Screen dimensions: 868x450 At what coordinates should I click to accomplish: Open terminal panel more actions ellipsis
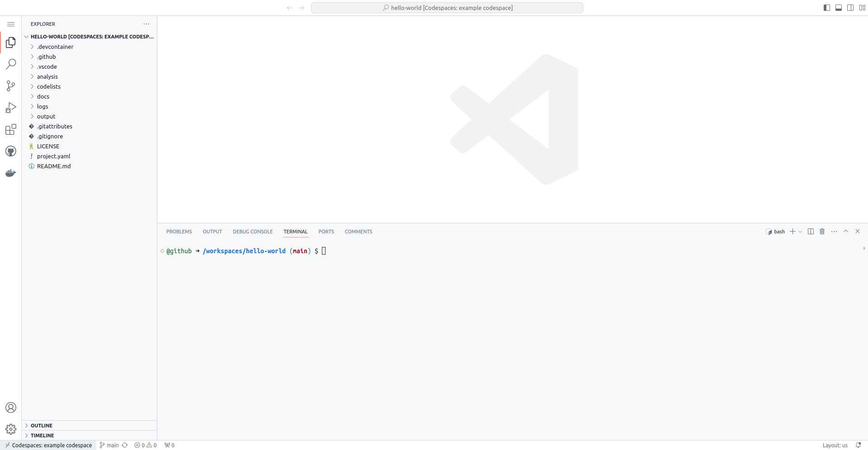[834, 232]
